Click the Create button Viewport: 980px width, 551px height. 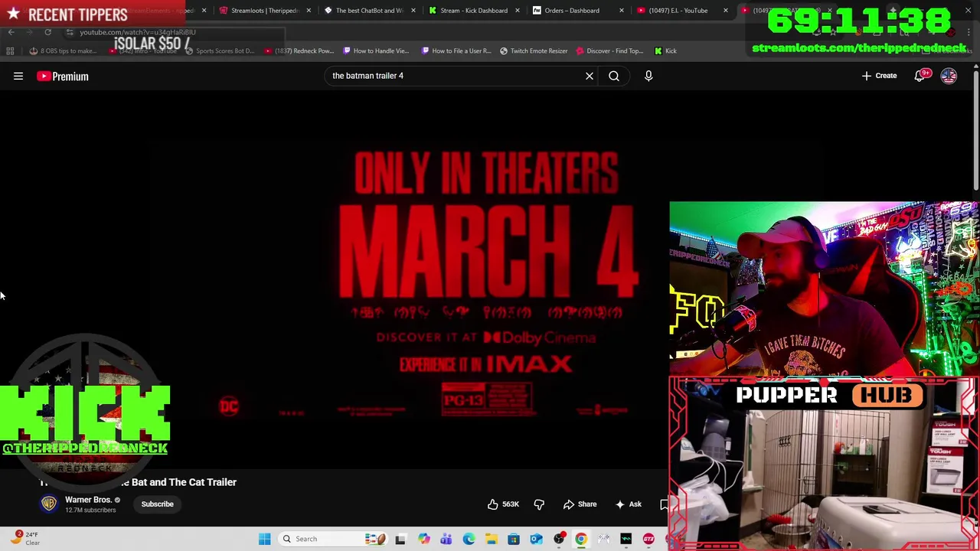[x=879, y=76]
